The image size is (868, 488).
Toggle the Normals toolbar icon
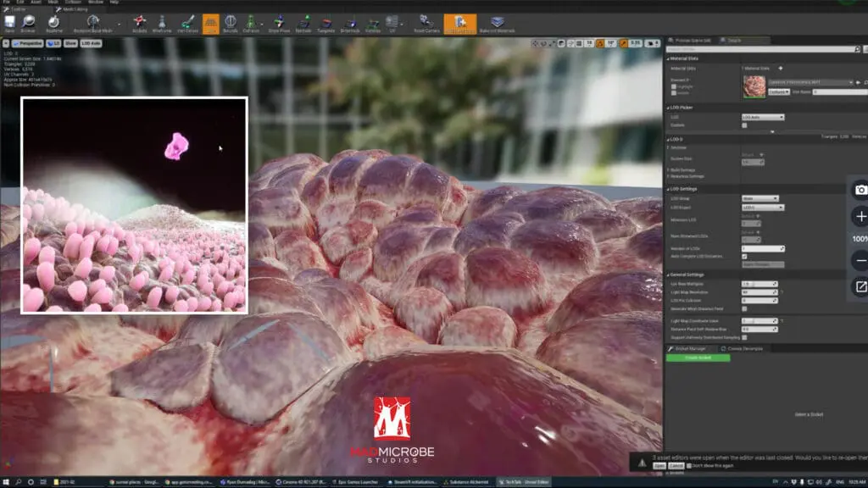coord(303,23)
